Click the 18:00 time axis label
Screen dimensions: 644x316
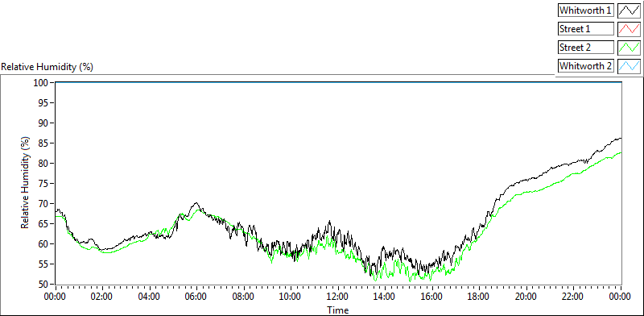(x=480, y=297)
